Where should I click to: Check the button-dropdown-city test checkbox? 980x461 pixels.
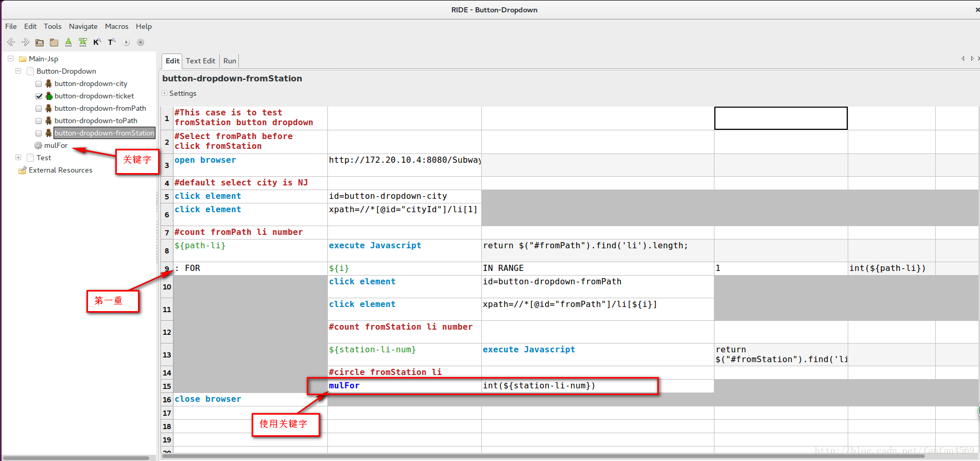tap(39, 84)
